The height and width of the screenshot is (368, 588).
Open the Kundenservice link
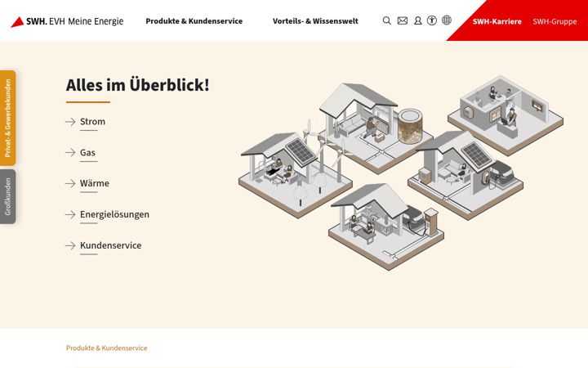[110, 245]
